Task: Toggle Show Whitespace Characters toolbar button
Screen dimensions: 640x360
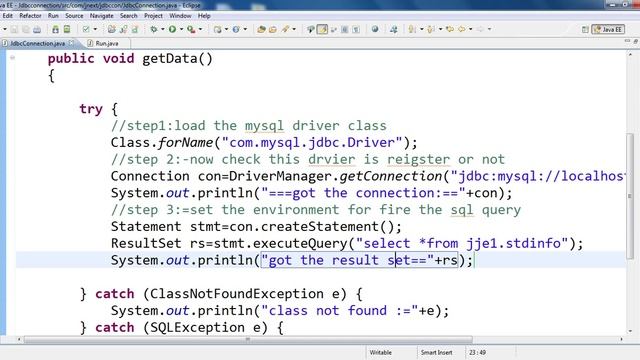Action: click(x=356, y=29)
